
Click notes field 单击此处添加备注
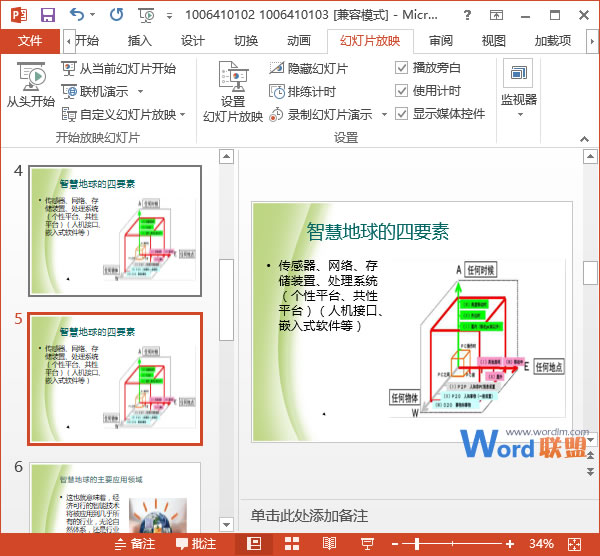[x=310, y=516]
